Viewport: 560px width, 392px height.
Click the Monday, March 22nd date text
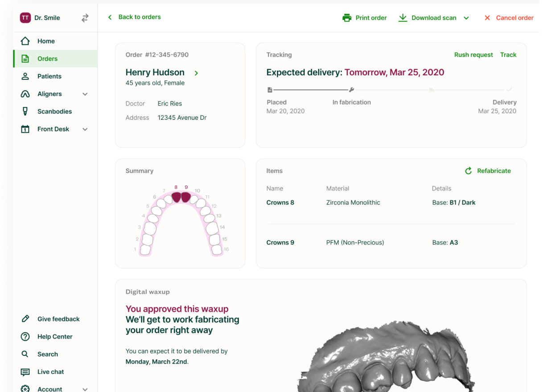156,362
